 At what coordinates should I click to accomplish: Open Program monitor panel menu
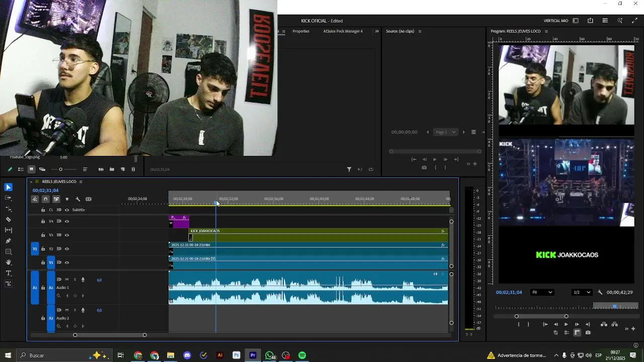point(546,31)
